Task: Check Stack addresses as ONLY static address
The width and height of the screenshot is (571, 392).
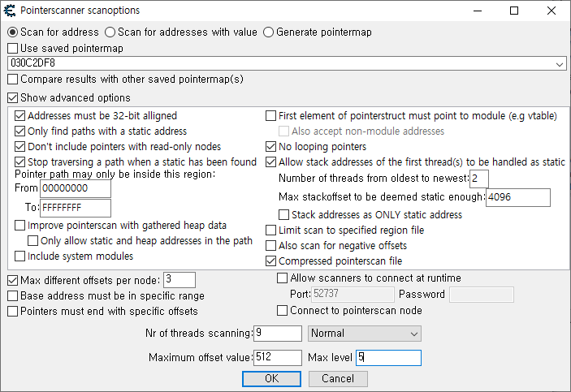Action: click(283, 215)
